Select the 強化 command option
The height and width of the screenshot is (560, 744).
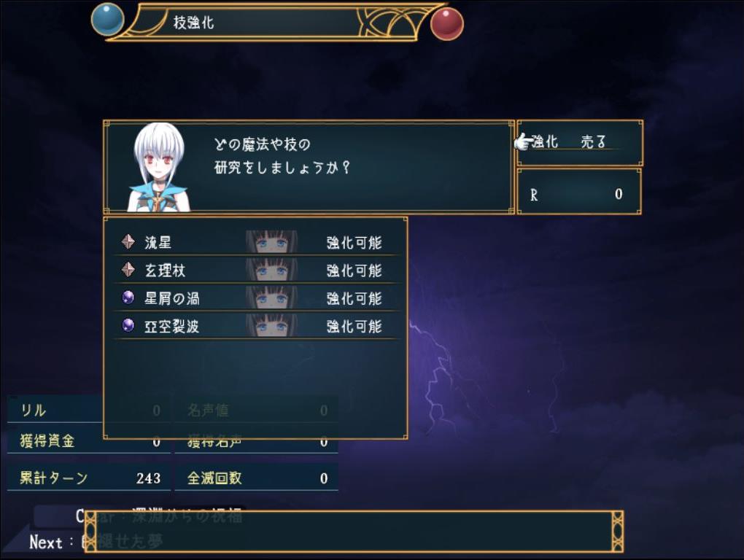click(544, 141)
